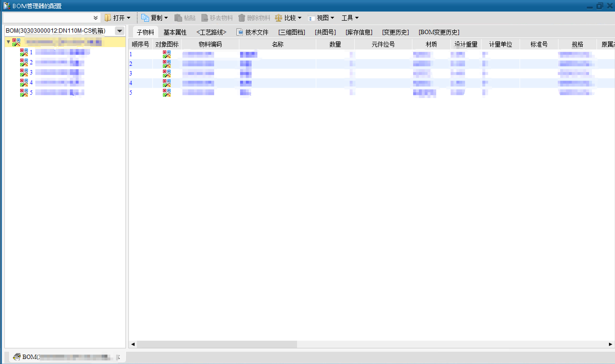Click object icon in table row 3
Viewport: 615px width, 364px height.
point(167,73)
